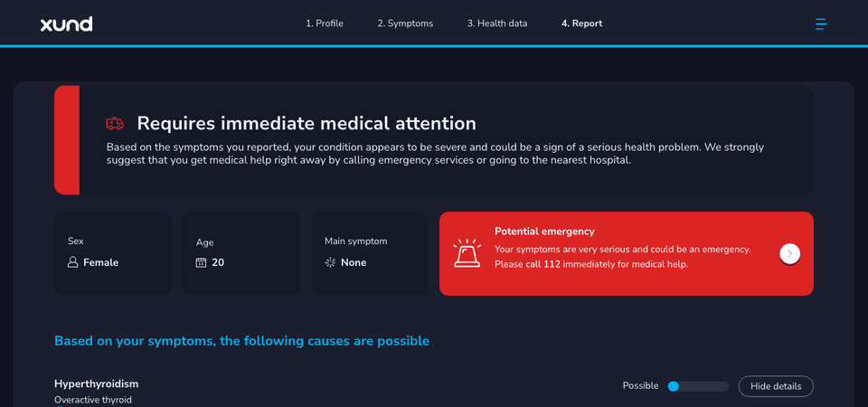Click the Main symptom card

tap(370, 253)
